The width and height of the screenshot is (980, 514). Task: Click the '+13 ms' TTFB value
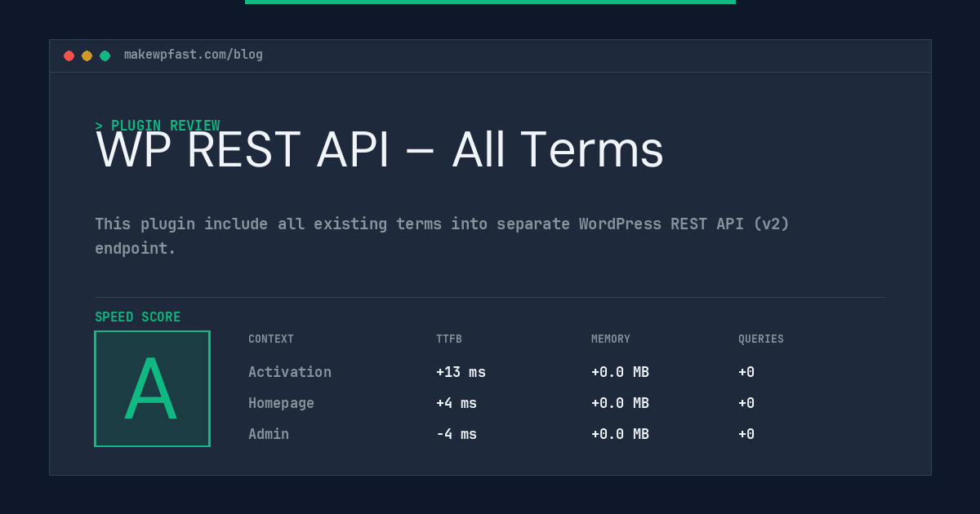point(461,372)
